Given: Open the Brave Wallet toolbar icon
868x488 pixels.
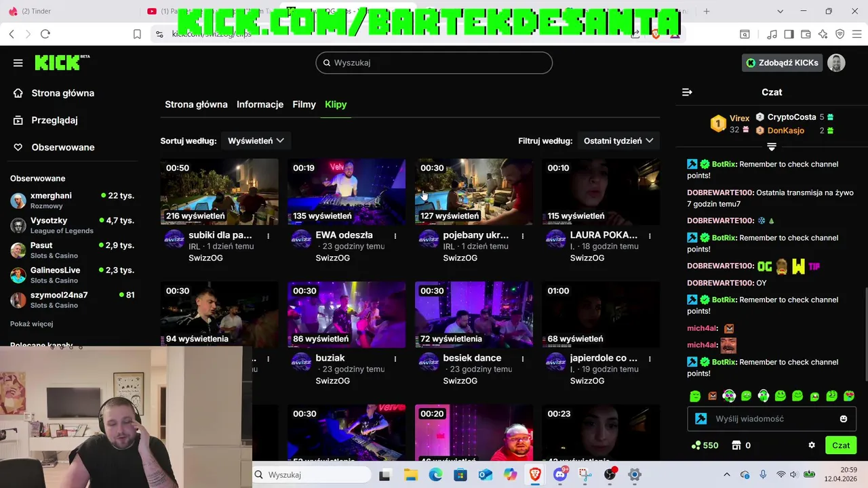Looking at the screenshot, I should 806,34.
